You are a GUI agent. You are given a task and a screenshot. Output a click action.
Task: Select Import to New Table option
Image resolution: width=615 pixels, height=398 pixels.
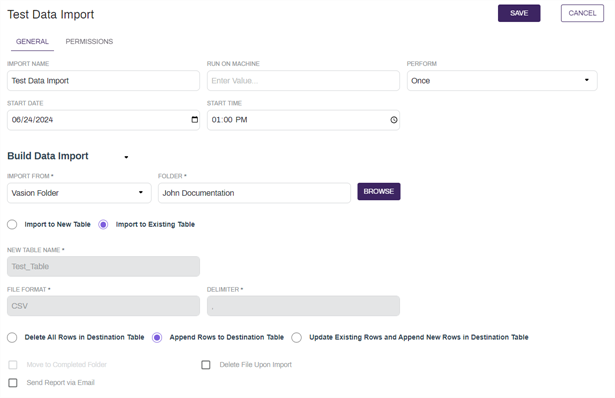point(12,224)
